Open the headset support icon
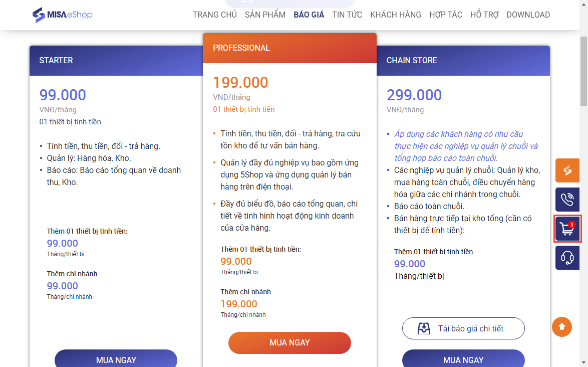 click(x=567, y=258)
